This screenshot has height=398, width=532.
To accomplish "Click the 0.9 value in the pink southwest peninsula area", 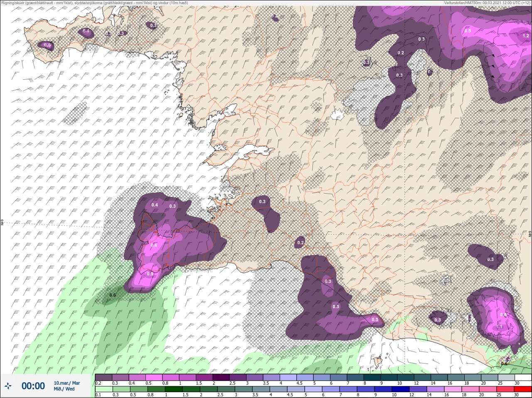I will click(x=150, y=274).
